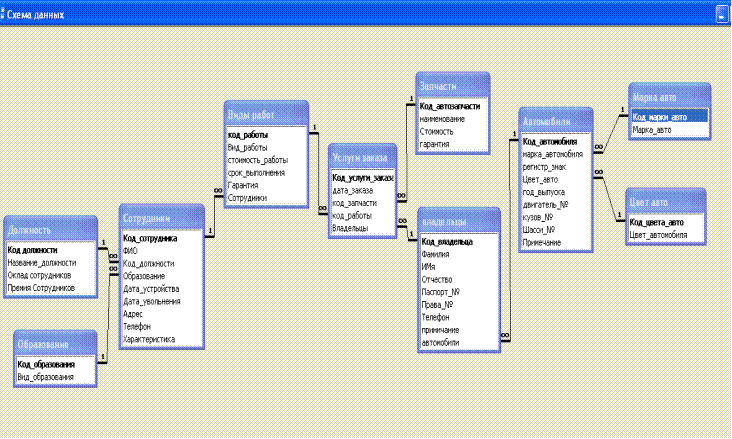Click the Вид_образования field
The width and height of the screenshot is (732, 439).
click(x=45, y=377)
